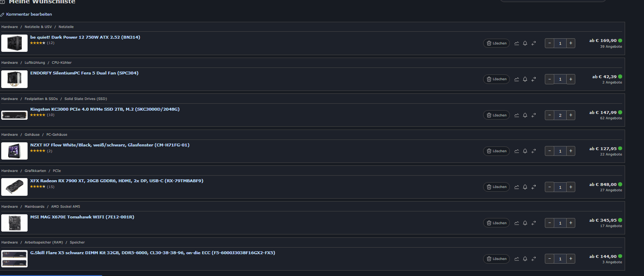
Task: Open G.Skill Flare X5 DIMM Kit product link
Action: [x=152, y=253]
